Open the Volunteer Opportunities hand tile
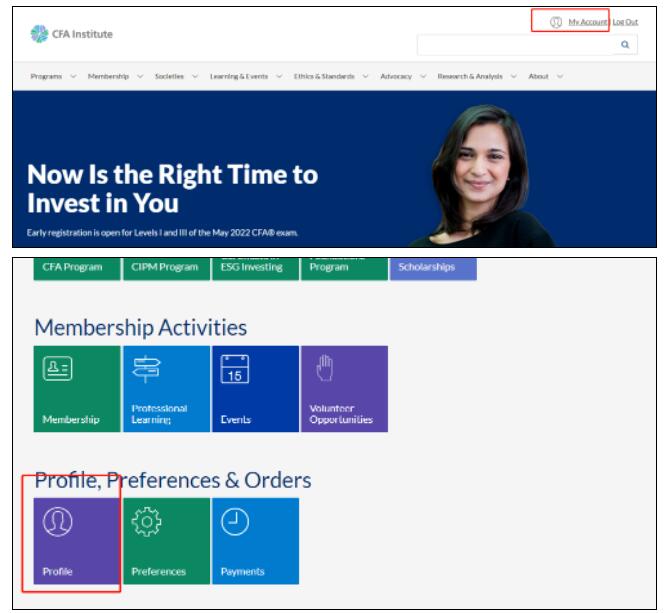The image size is (664, 613). tap(343, 389)
